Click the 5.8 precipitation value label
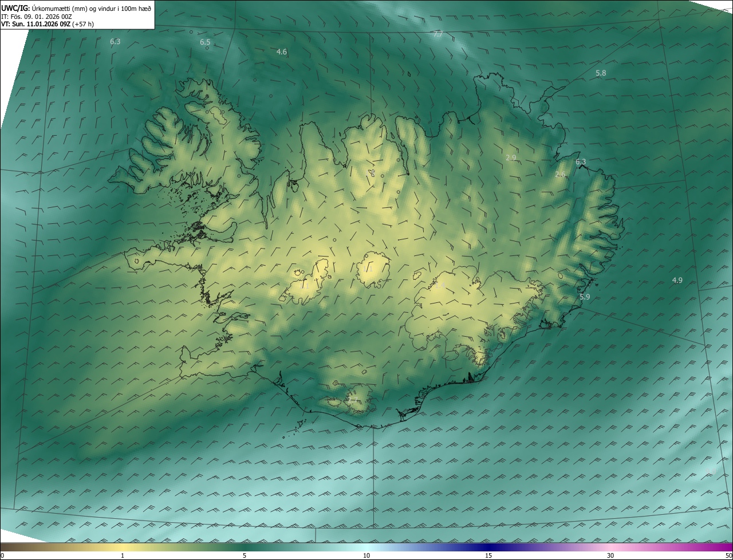Viewport: 733px width, 560px height. click(x=601, y=73)
